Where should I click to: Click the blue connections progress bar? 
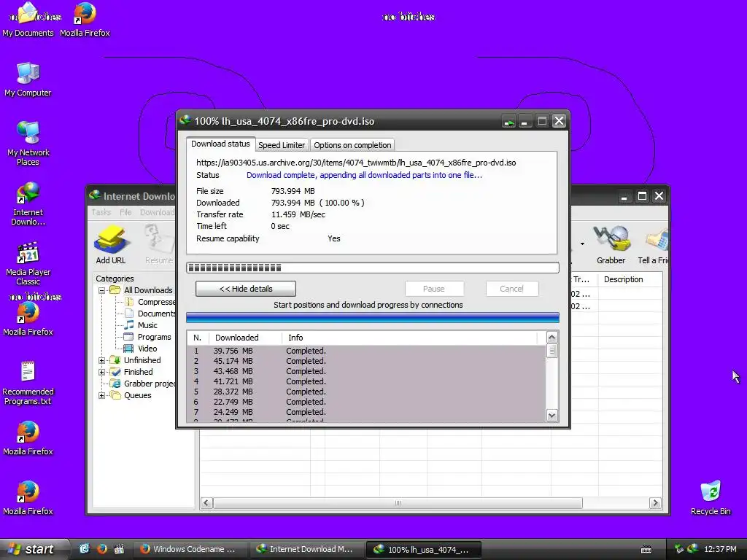(x=373, y=318)
